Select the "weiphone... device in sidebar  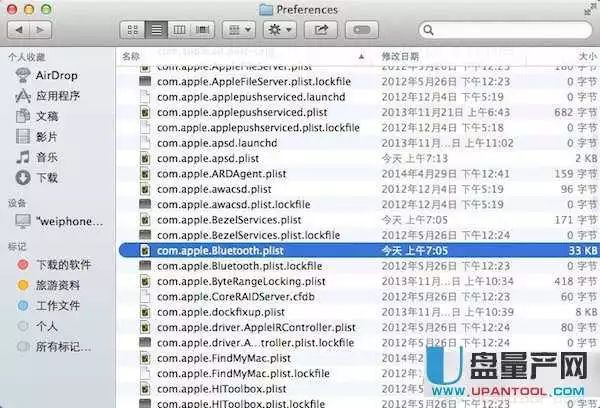coord(59,221)
